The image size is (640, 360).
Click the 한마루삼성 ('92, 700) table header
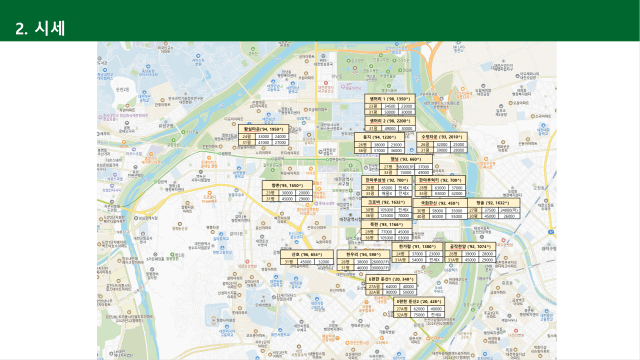tap(386, 180)
